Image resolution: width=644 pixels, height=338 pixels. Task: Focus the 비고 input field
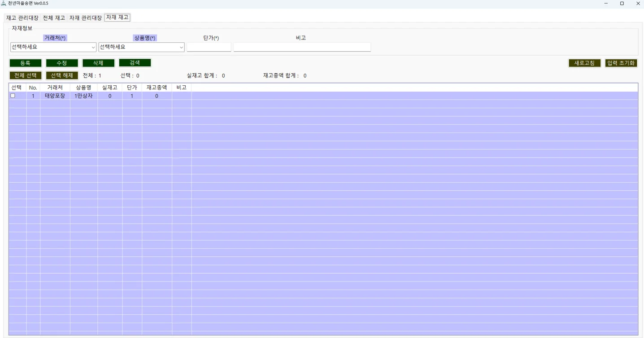point(302,47)
